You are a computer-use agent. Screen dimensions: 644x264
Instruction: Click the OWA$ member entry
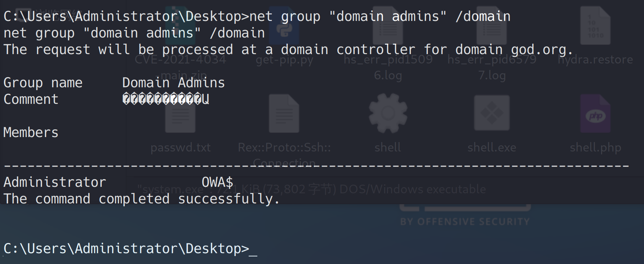[x=217, y=182]
